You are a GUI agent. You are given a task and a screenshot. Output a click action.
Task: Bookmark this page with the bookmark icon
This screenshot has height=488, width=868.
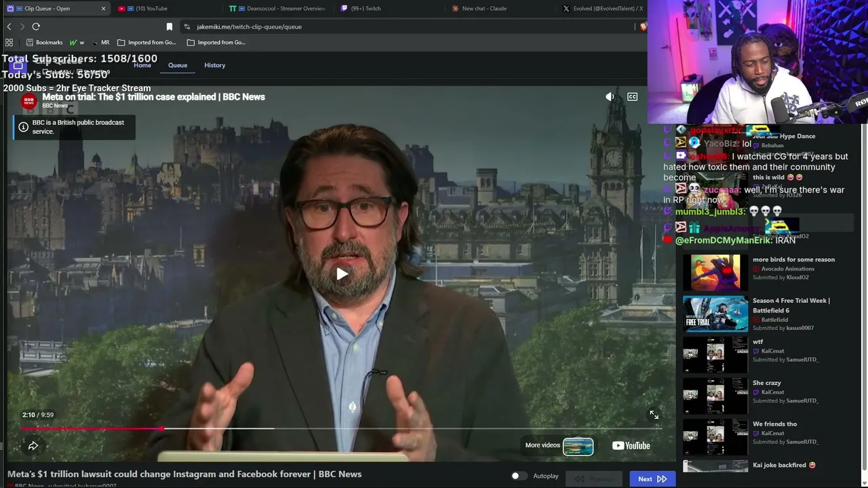pyautogui.click(x=170, y=26)
